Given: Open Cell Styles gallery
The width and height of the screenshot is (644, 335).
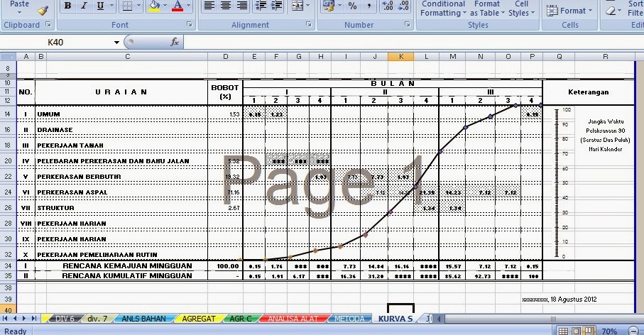Looking at the screenshot, I should pos(522,9).
